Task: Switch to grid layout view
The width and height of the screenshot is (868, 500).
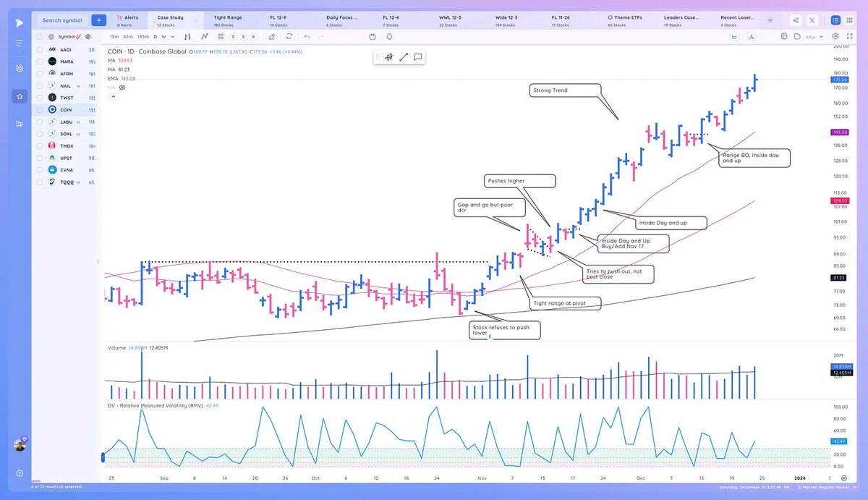Action: click(x=849, y=20)
